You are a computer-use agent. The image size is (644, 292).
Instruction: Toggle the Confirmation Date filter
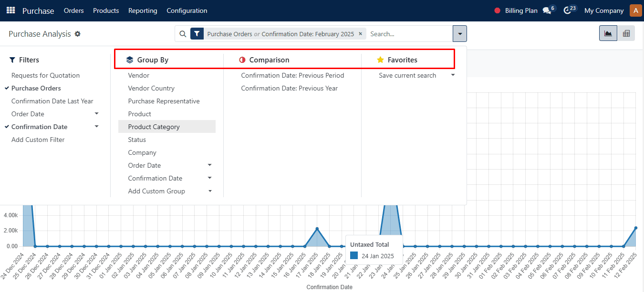40,127
